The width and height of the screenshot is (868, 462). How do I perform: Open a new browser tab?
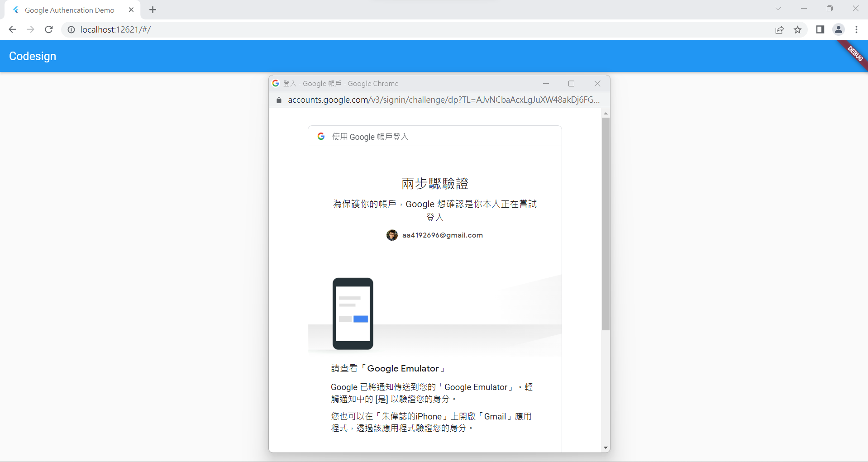pos(153,10)
